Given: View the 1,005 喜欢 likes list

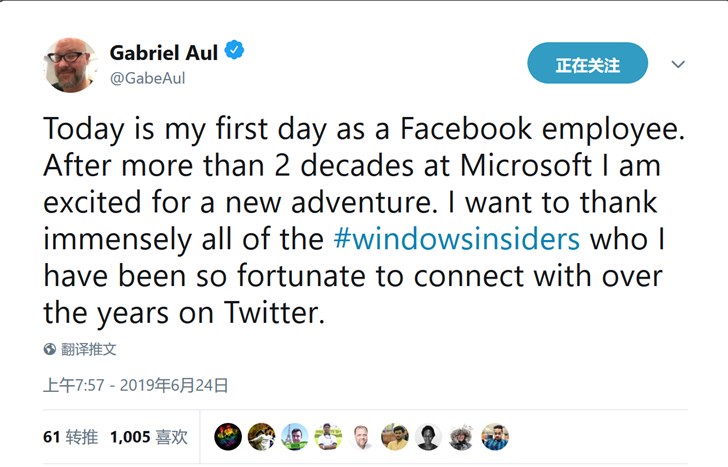Looking at the screenshot, I should [149, 437].
